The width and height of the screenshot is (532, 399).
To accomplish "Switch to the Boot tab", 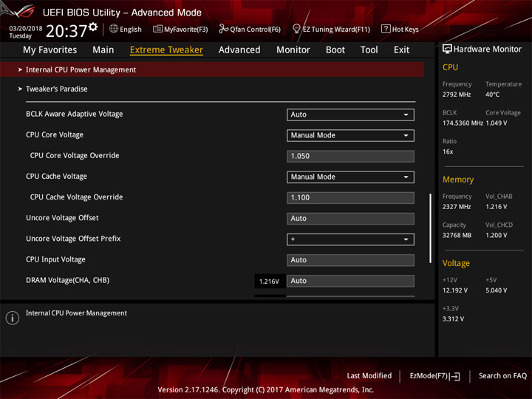I will (x=335, y=50).
